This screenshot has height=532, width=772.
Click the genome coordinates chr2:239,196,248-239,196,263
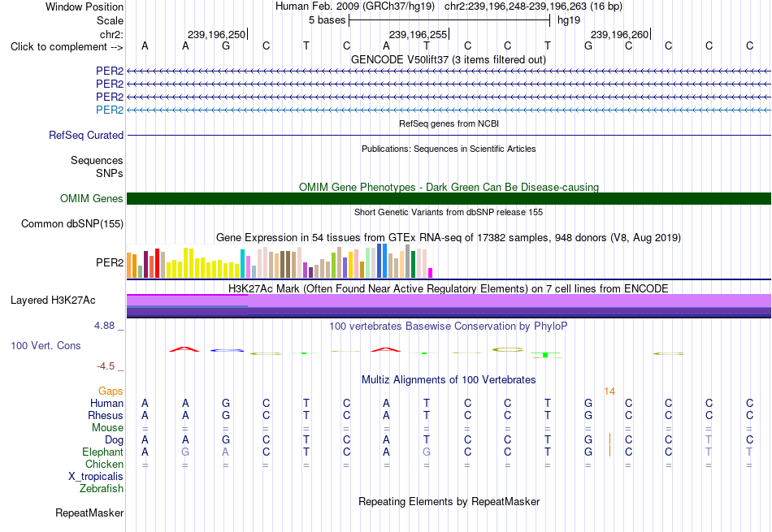pyautogui.click(x=533, y=6)
